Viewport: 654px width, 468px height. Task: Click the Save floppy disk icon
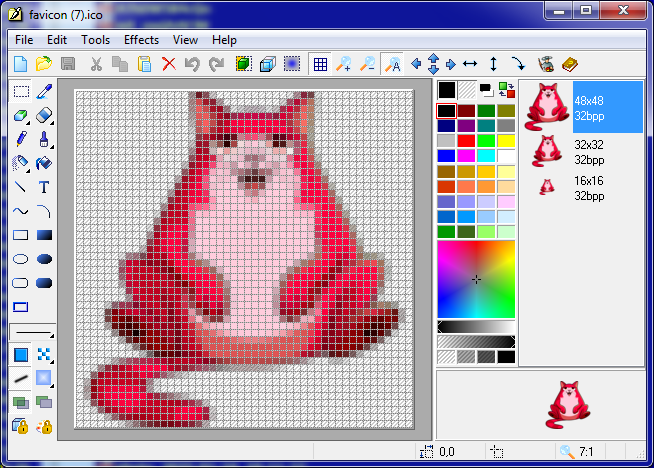68,64
